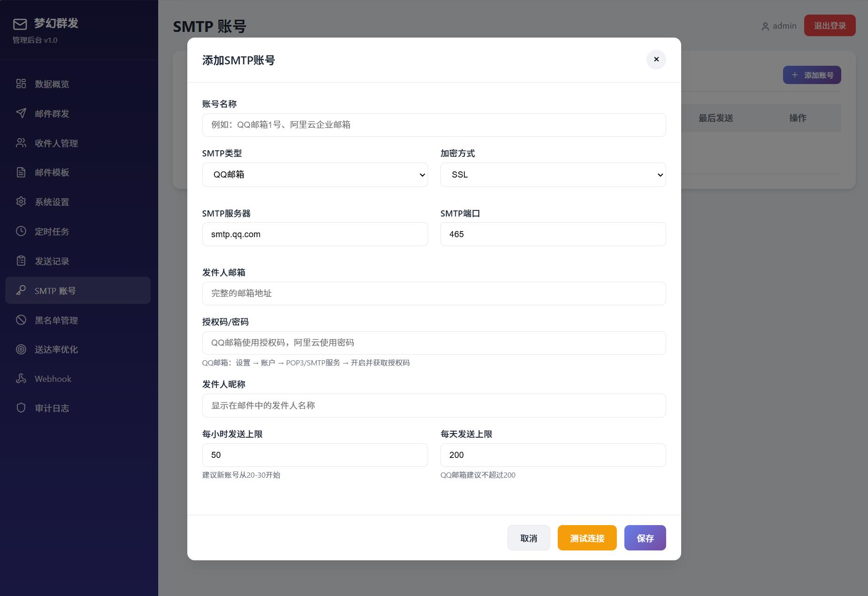Click the Webhook icon in sidebar
Screen dimensions: 868x596
point(21,379)
